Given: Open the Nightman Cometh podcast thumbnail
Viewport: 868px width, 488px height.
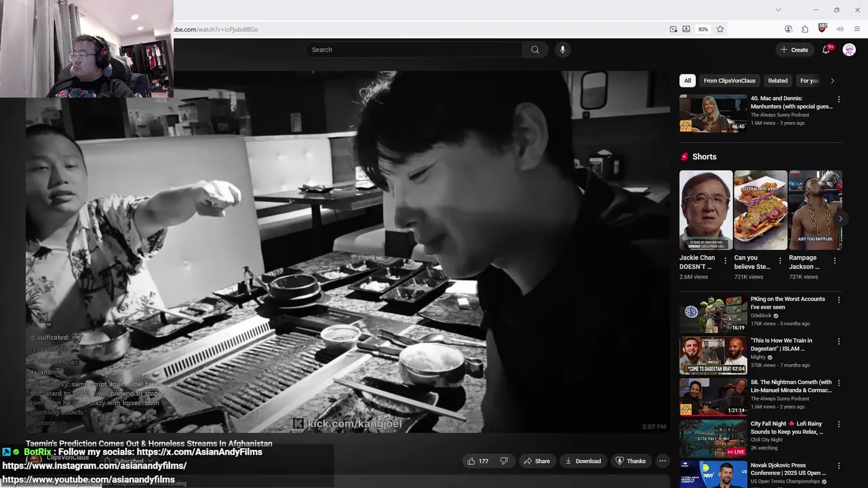Looking at the screenshot, I should click(713, 397).
